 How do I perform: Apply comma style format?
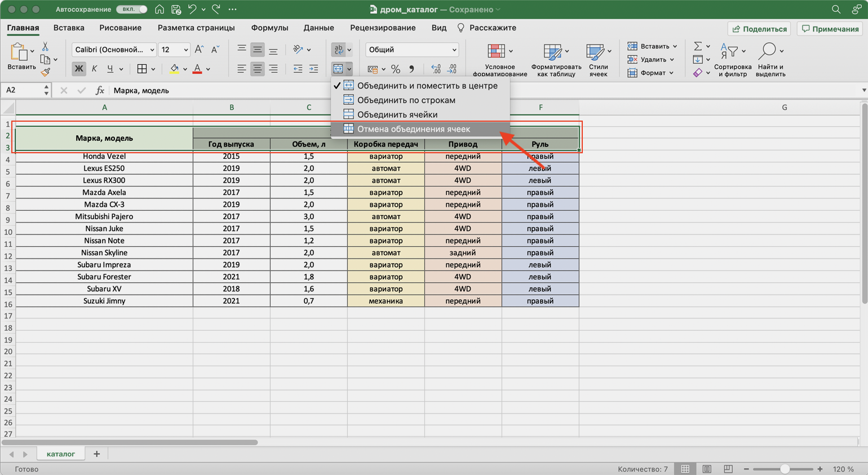coord(411,69)
